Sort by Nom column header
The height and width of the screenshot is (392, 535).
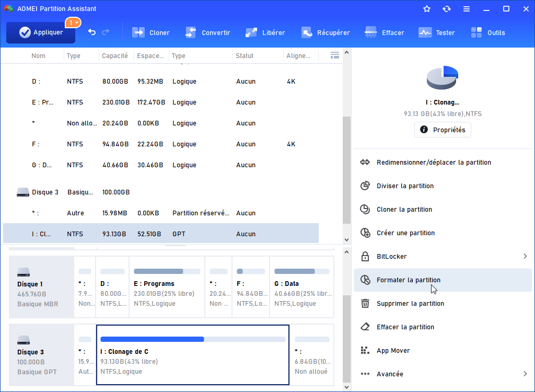click(x=38, y=55)
